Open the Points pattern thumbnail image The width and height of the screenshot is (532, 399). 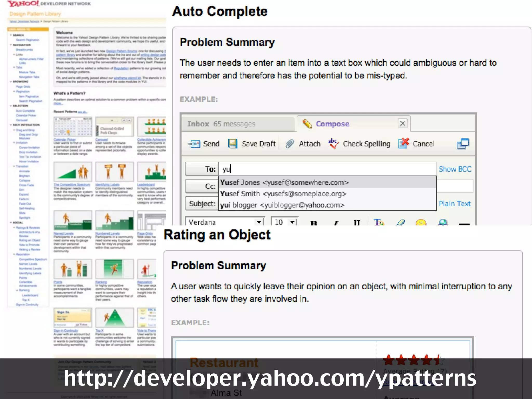[x=73, y=269]
